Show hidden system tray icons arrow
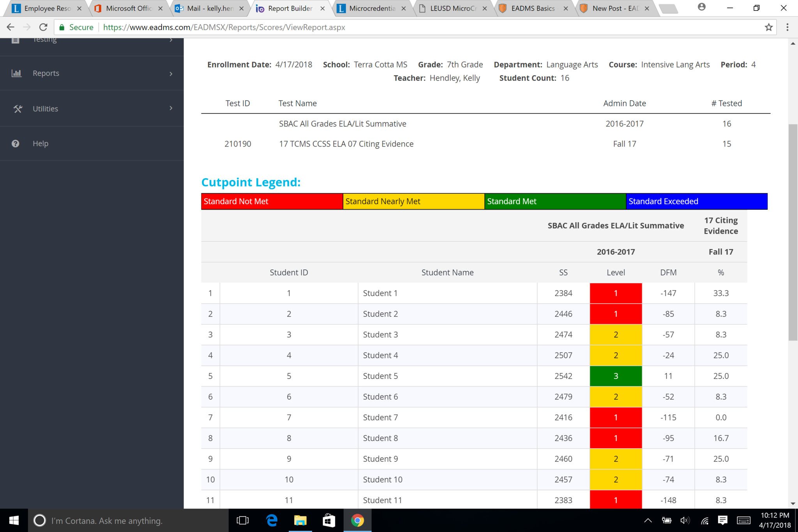The height and width of the screenshot is (532, 798). pos(648,520)
